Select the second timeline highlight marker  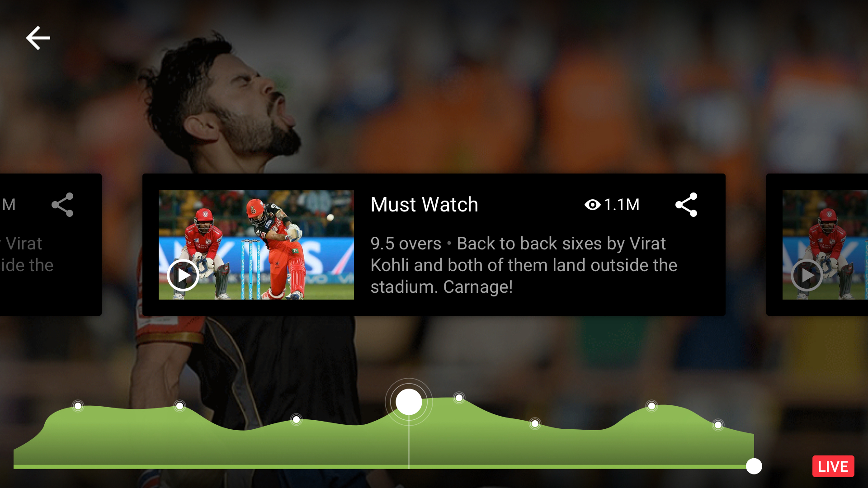[179, 406]
